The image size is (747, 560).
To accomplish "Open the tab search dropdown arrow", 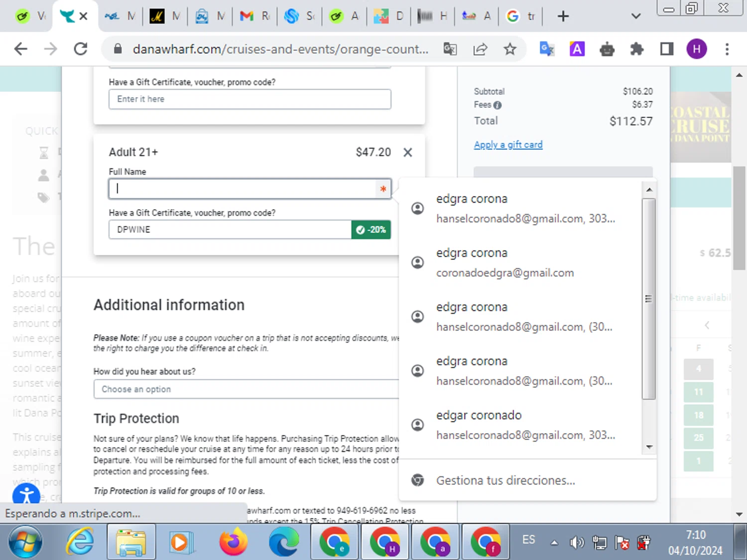I will click(x=635, y=16).
